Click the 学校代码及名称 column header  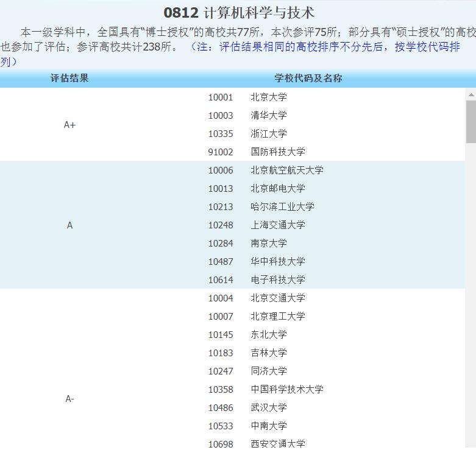pos(308,78)
